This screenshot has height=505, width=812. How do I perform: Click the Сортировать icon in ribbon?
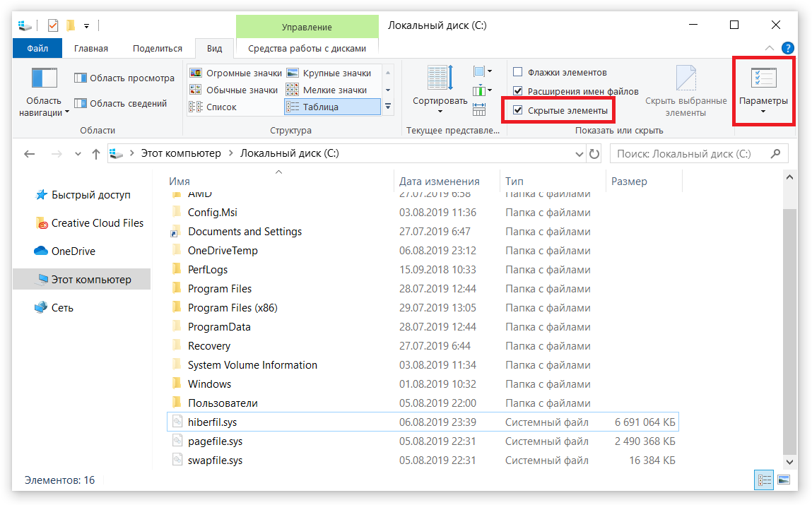[440, 81]
